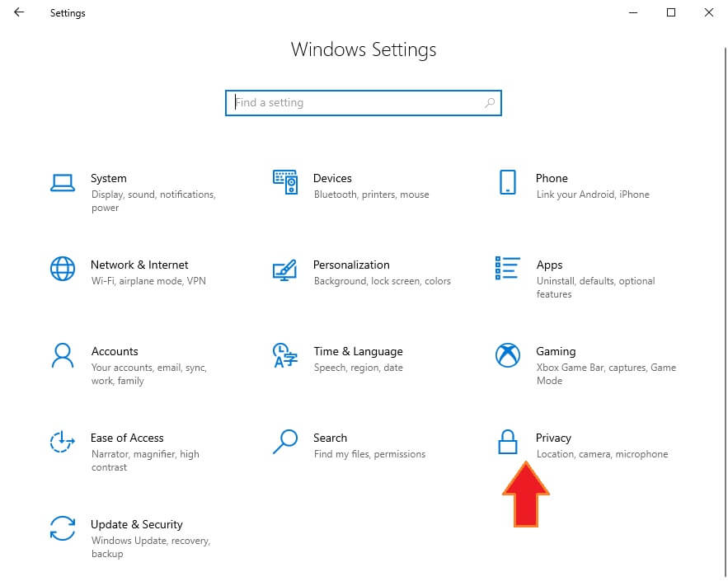Go back using the back arrow

click(19, 12)
